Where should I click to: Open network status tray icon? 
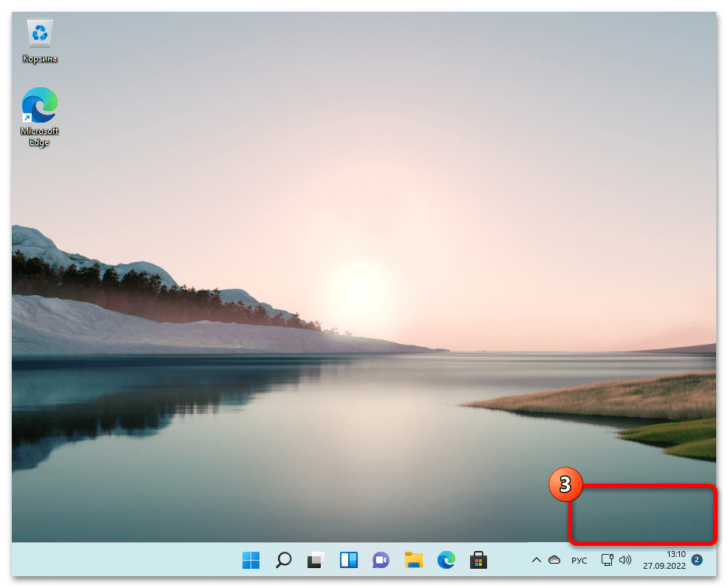[x=608, y=560]
